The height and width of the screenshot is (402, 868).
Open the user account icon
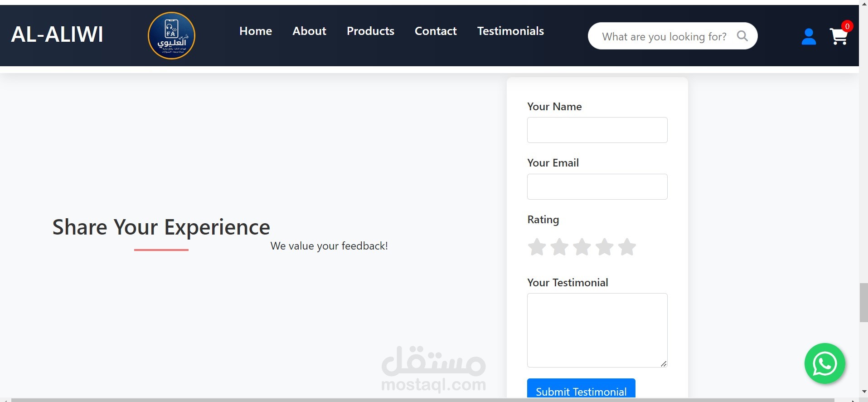pos(809,36)
